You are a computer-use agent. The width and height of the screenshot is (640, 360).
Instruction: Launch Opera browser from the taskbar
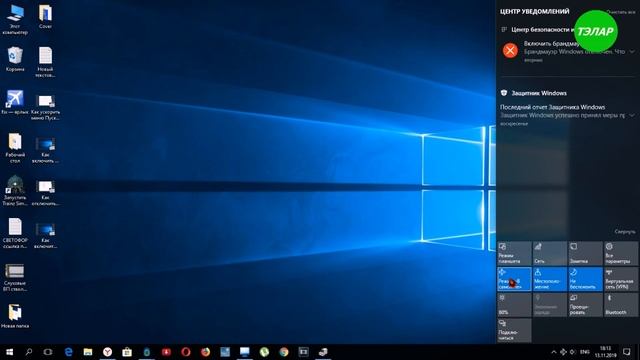pos(186,352)
